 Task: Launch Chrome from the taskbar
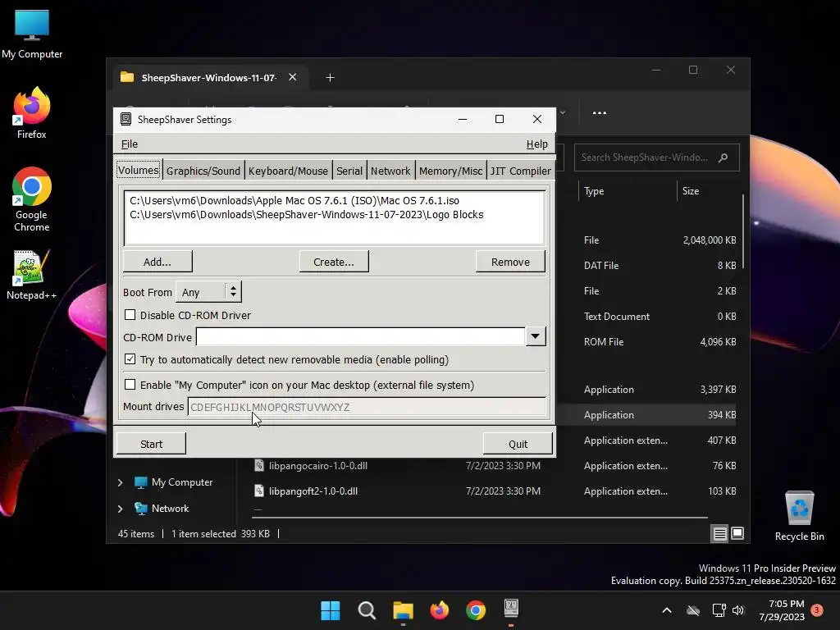pos(476,610)
